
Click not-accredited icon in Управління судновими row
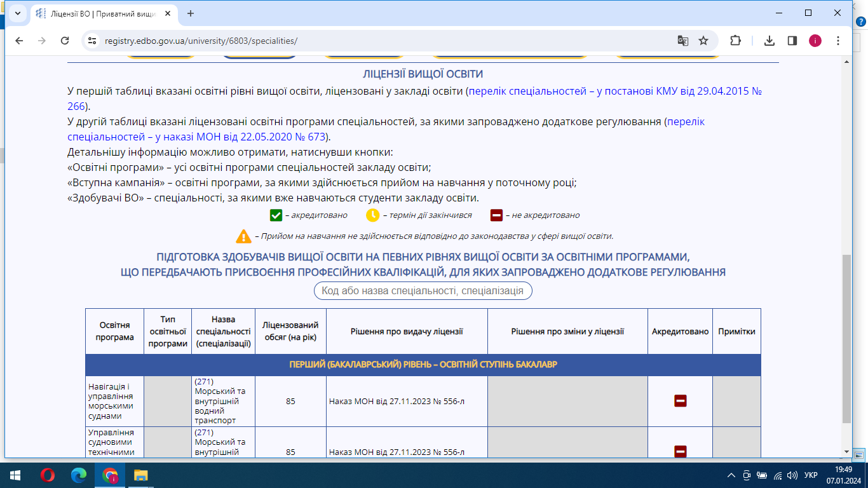(680, 451)
